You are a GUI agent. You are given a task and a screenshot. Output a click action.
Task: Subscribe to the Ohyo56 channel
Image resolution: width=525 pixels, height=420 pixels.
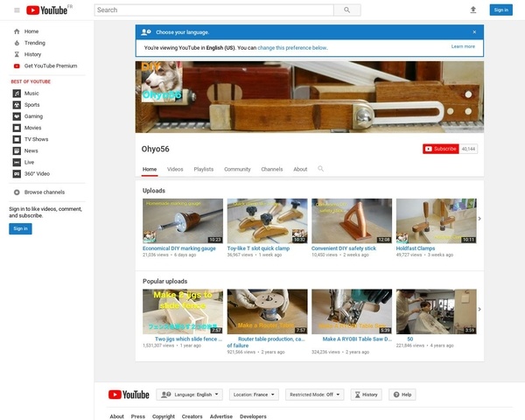[441, 149]
